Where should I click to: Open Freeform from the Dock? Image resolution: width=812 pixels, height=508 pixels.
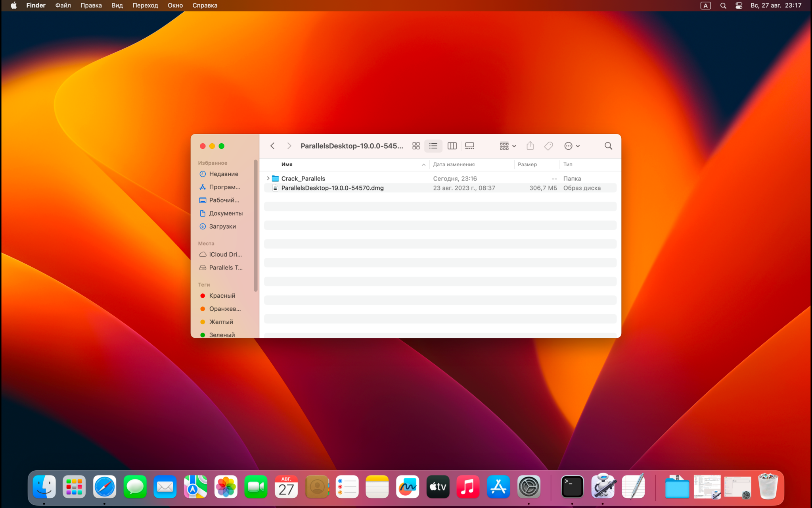(408, 487)
